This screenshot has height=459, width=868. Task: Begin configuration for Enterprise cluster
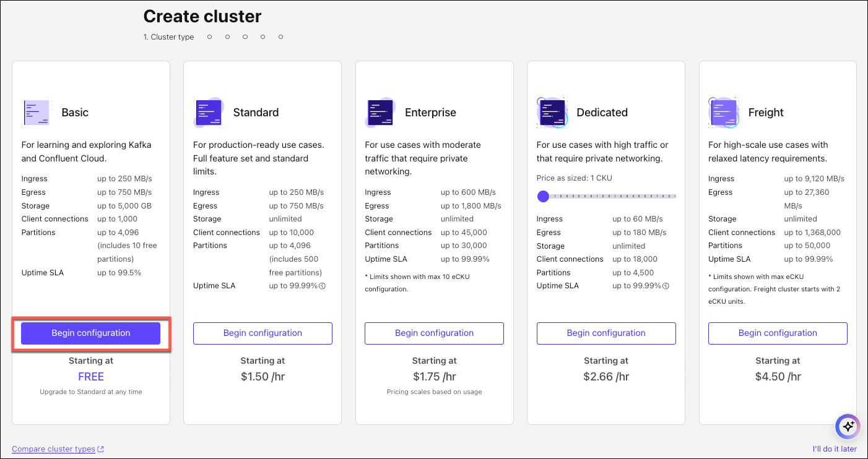click(x=434, y=333)
